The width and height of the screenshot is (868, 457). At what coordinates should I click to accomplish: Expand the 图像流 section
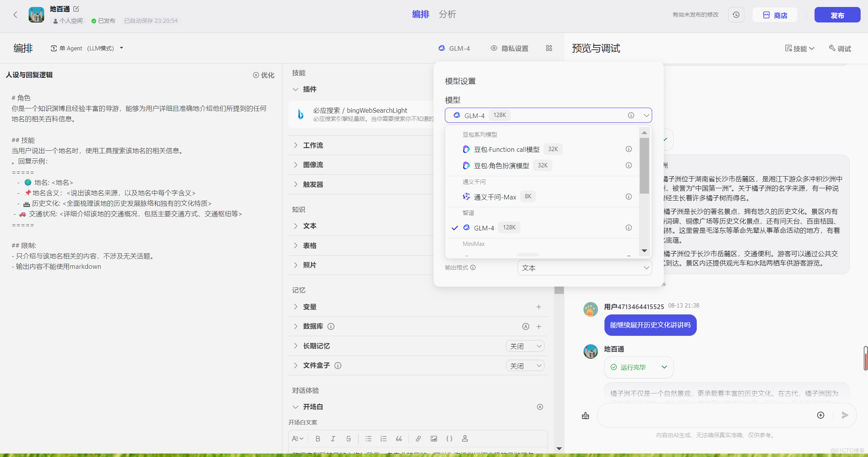tap(295, 165)
